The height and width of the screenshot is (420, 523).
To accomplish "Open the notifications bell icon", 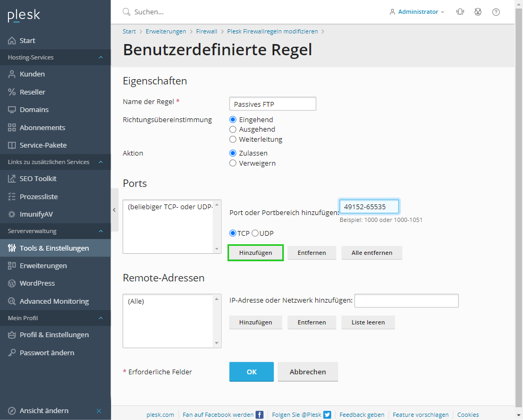I will tap(460, 12).
